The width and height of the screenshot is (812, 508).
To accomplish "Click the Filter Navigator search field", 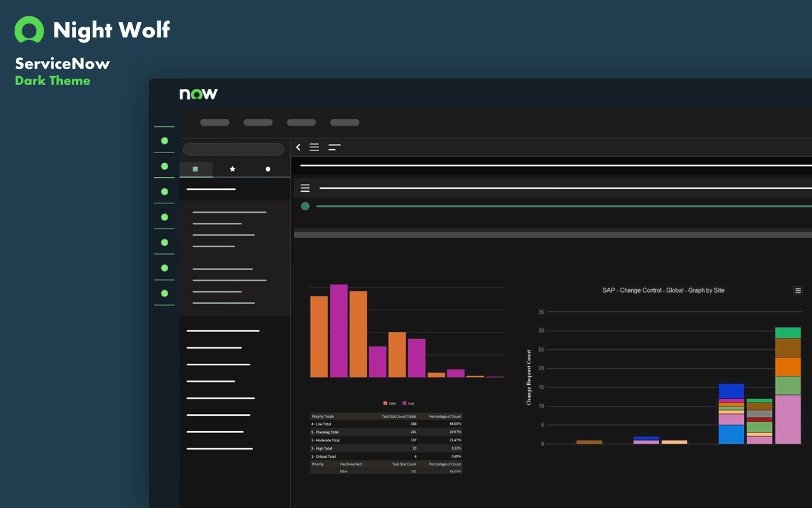I will [233, 149].
